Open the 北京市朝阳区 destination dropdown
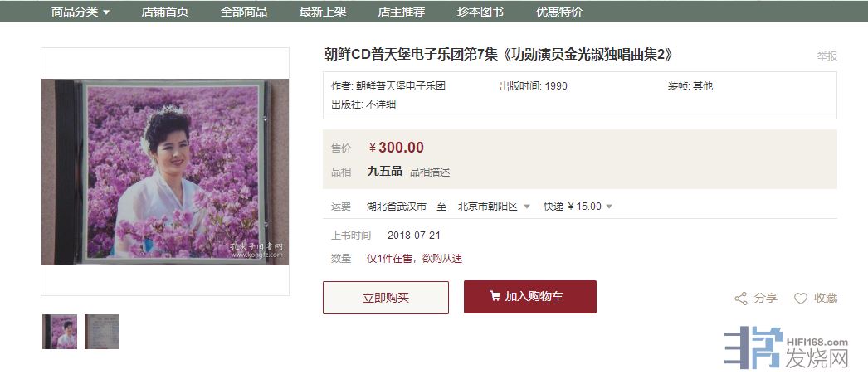 tap(494, 207)
